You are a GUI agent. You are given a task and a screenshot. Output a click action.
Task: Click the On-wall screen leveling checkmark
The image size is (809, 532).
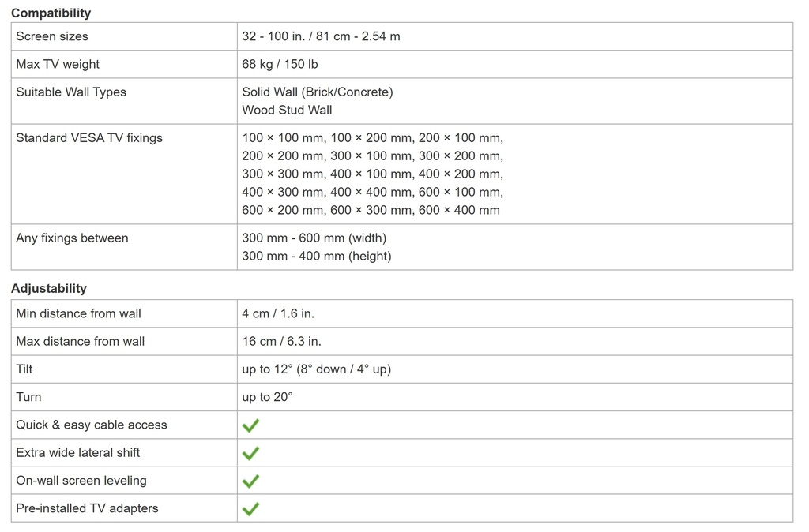[250, 481]
